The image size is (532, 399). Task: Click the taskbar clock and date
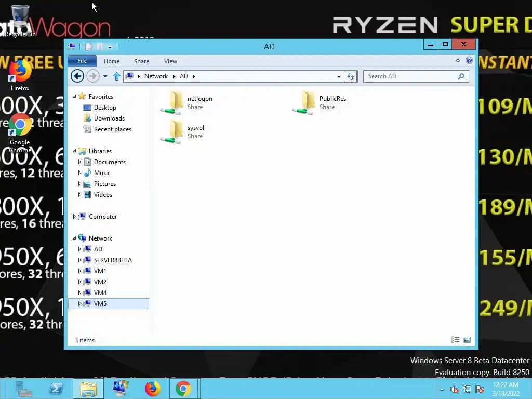coord(506,389)
